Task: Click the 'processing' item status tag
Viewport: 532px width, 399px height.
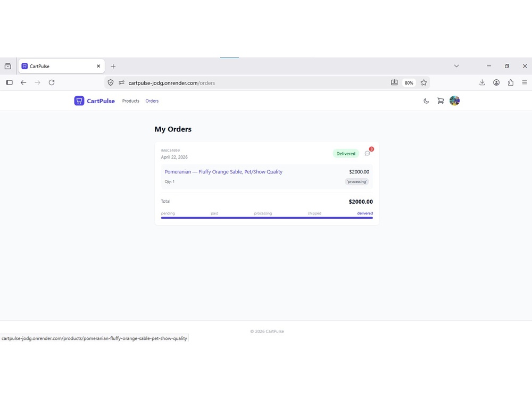Action: 357,181
